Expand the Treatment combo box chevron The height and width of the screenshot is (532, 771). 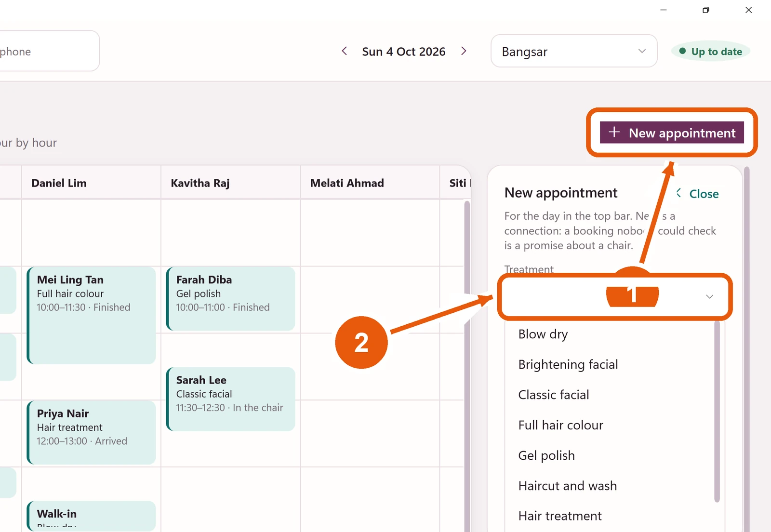[x=709, y=296]
